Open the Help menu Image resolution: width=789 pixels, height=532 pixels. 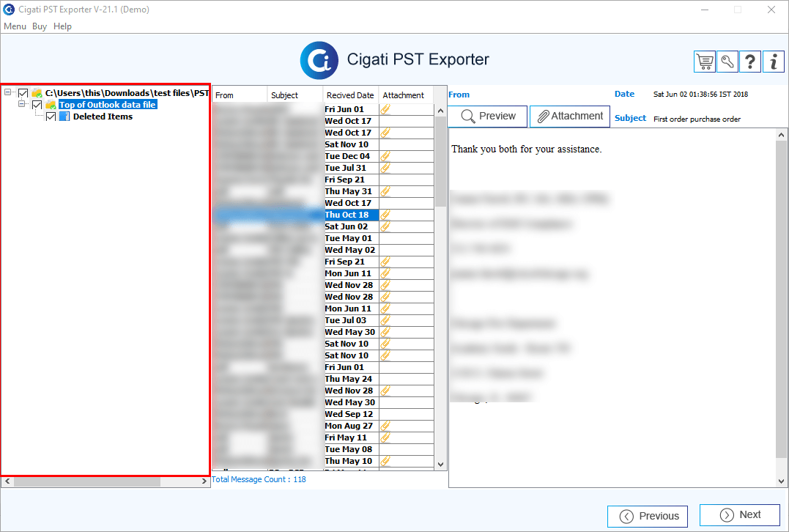tap(62, 26)
